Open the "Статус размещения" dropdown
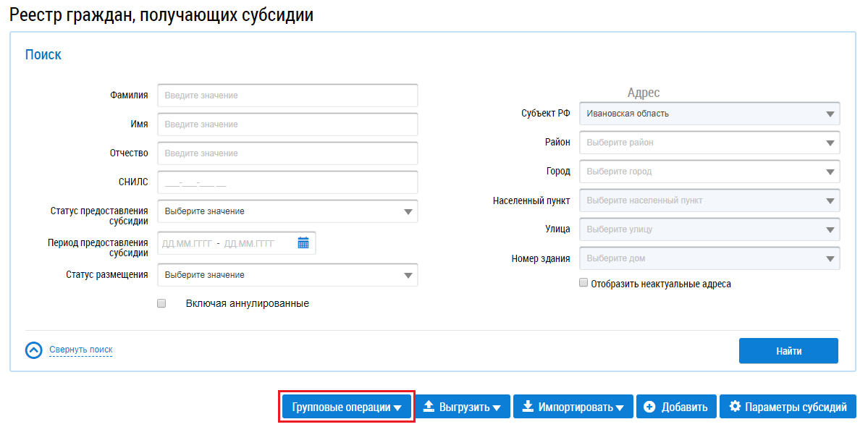The width and height of the screenshot is (868, 427). 287,275
